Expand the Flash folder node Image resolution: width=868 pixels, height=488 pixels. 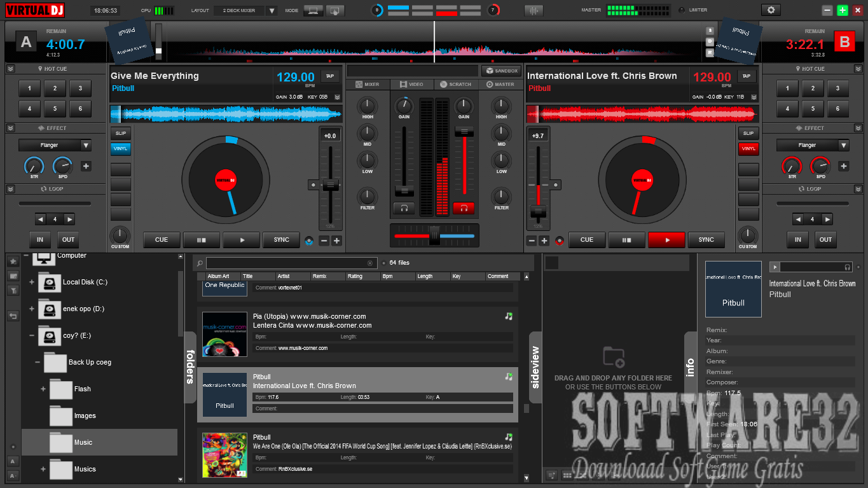[43, 389]
